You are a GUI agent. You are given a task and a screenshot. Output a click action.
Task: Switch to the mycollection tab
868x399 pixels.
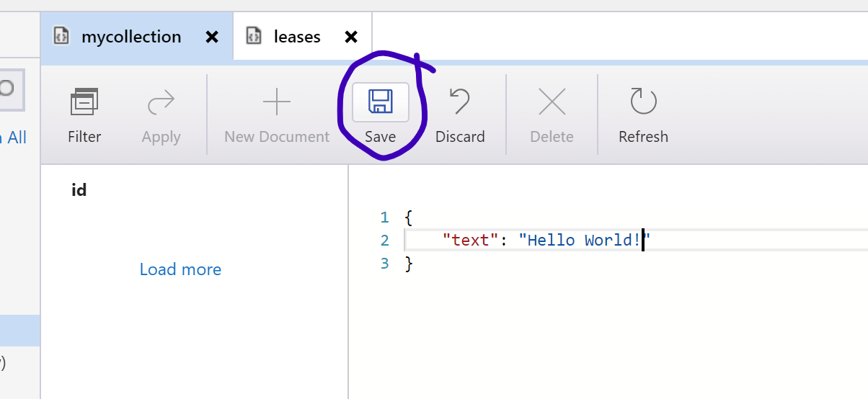(x=137, y=37)
